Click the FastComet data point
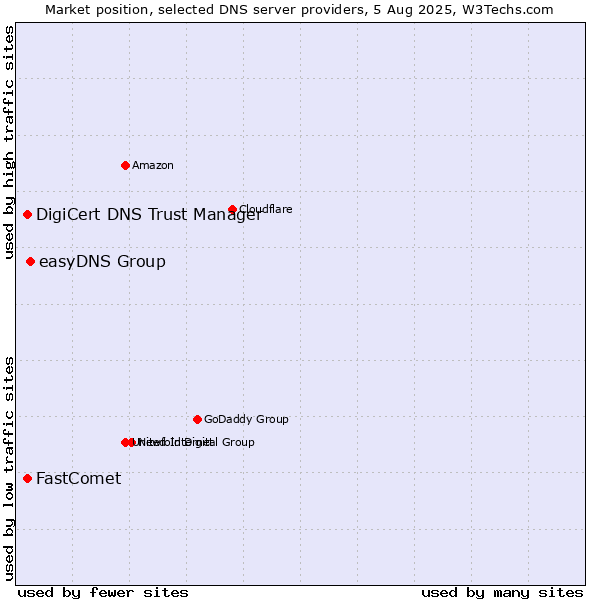This screenshot has width=600, height=600. (x=27, y=478)
